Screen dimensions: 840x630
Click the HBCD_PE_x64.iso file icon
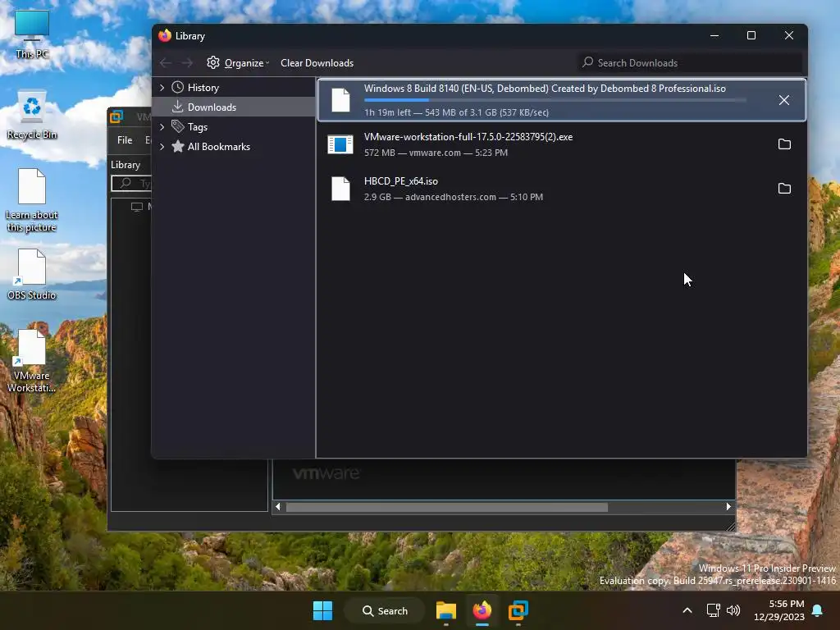click(x=340, y=189)
